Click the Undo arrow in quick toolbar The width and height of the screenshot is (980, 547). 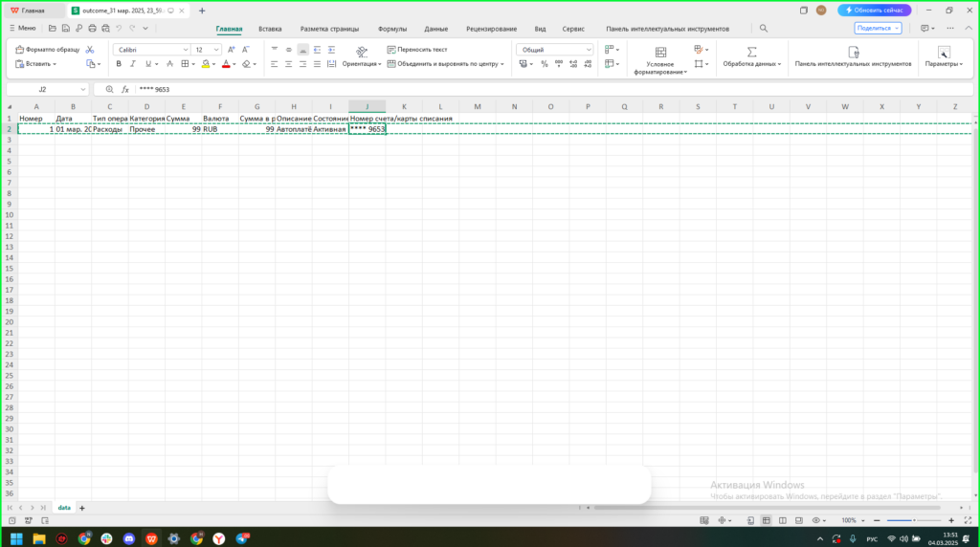pyautogui.click(x=119, y=28)
